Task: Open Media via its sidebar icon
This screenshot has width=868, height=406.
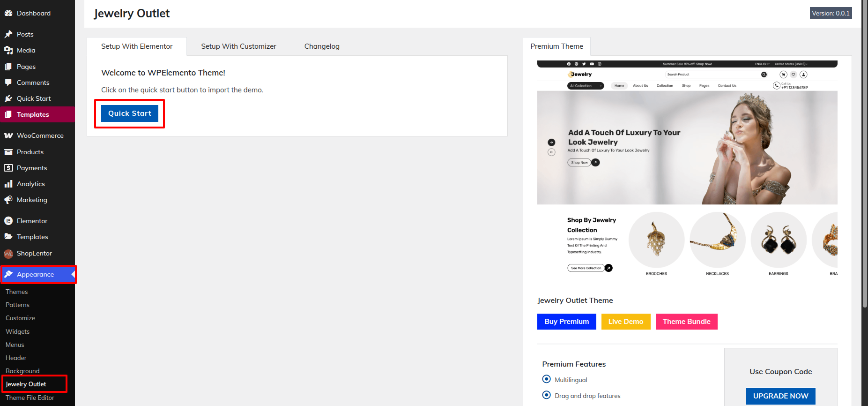Action: click(x=8, y=50)
